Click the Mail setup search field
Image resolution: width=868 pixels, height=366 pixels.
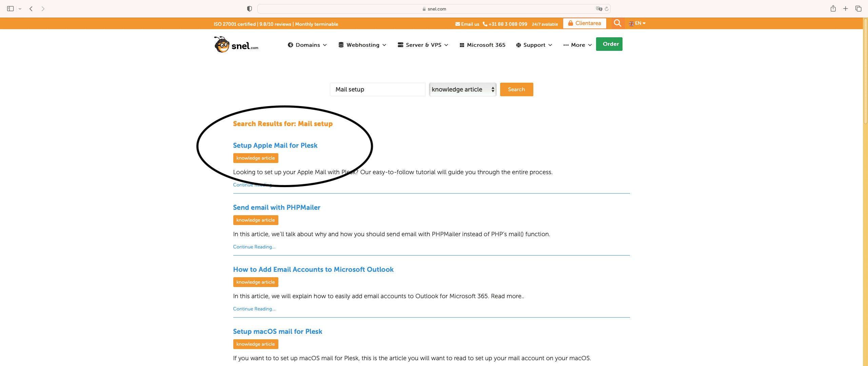(x=377, y=89)
